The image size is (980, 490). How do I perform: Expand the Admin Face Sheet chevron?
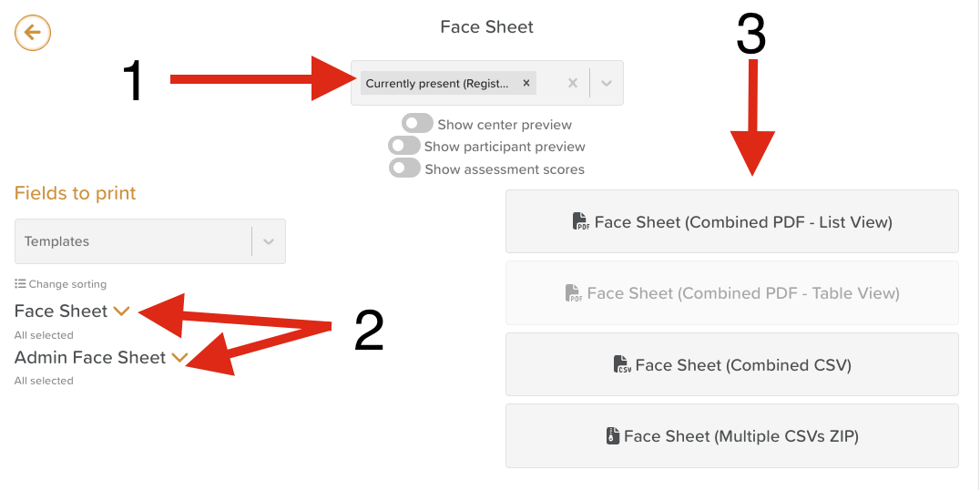[179, 357]
